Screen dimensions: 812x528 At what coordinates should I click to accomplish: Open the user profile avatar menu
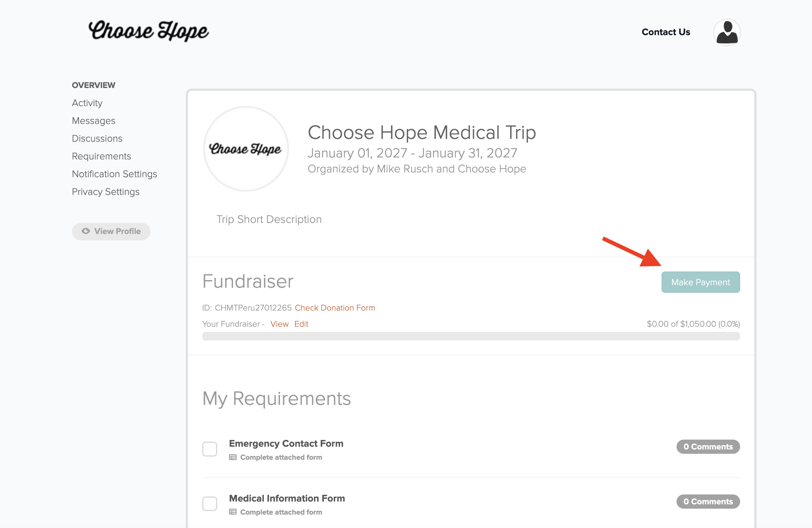pyautogui.click(x=727, y=32)
